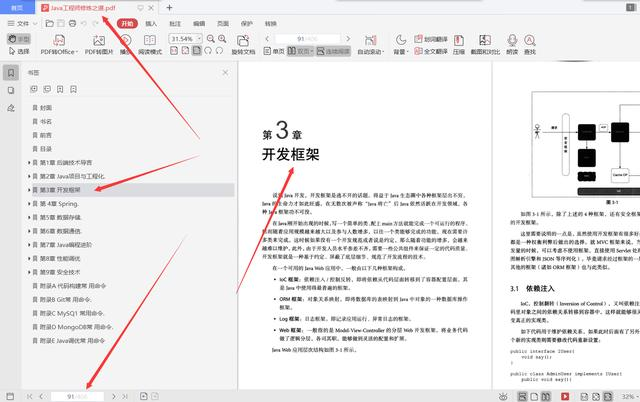640x402 pixels.
Task: Open the annotations panel sidebar icon
Action: (x=11, y=108)
